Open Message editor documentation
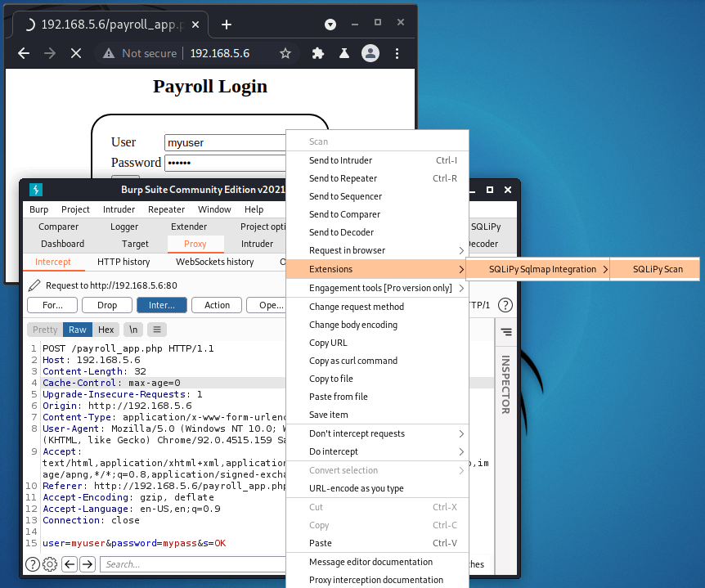 pyautogui.click(x=377, y=563)
